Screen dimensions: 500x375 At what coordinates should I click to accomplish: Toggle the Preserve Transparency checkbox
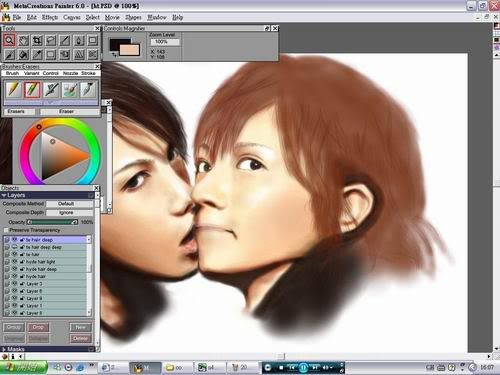pyautogui.click(x=6, y=230)
